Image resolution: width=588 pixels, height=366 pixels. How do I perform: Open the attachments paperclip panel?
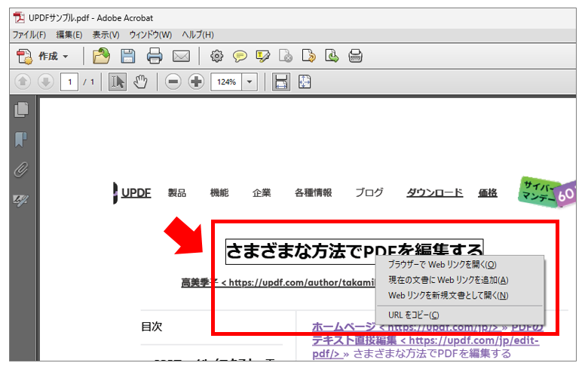coord(21,170)
